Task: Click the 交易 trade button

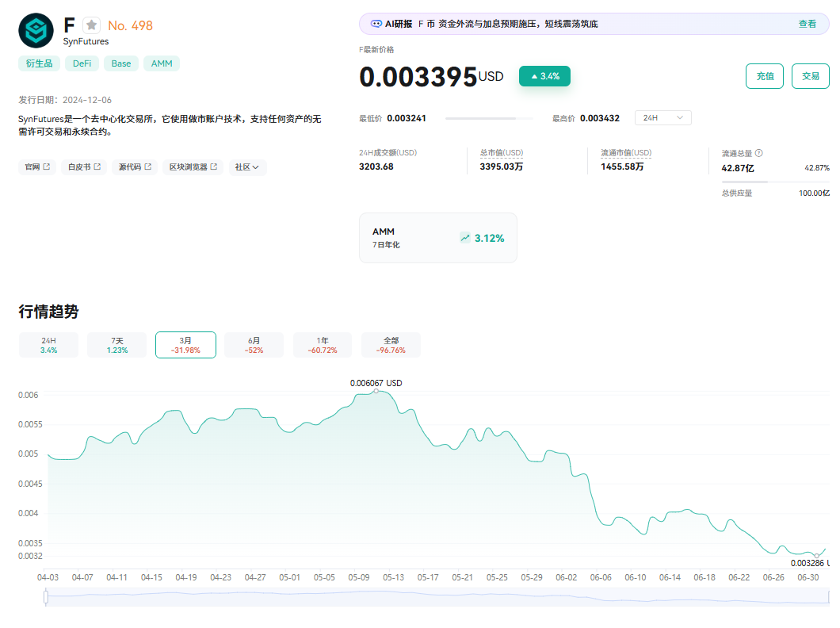Action: 810,76
